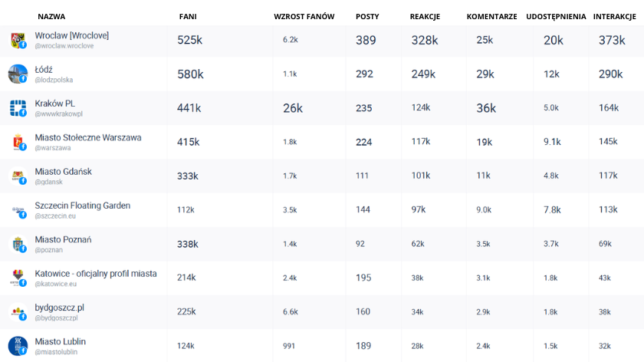Image resolution: width=644 pixels, height=362 pixels.
Task: Click the bydgoszcz.pl profile logo icon
Action: (x=18, y=312)
